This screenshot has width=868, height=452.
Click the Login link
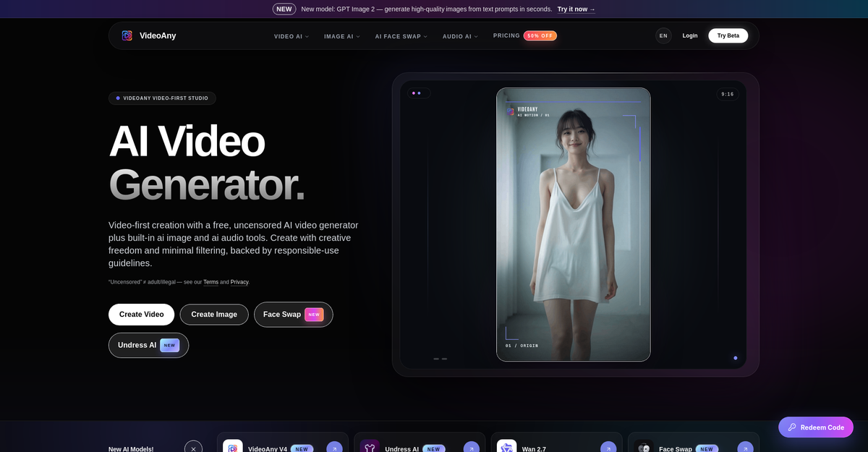[x=690, y=35]
